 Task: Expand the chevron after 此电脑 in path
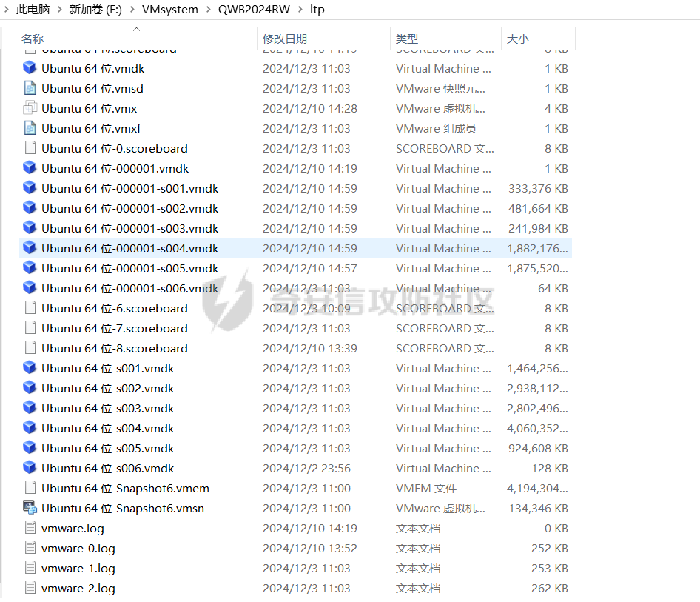pos(59,10)
